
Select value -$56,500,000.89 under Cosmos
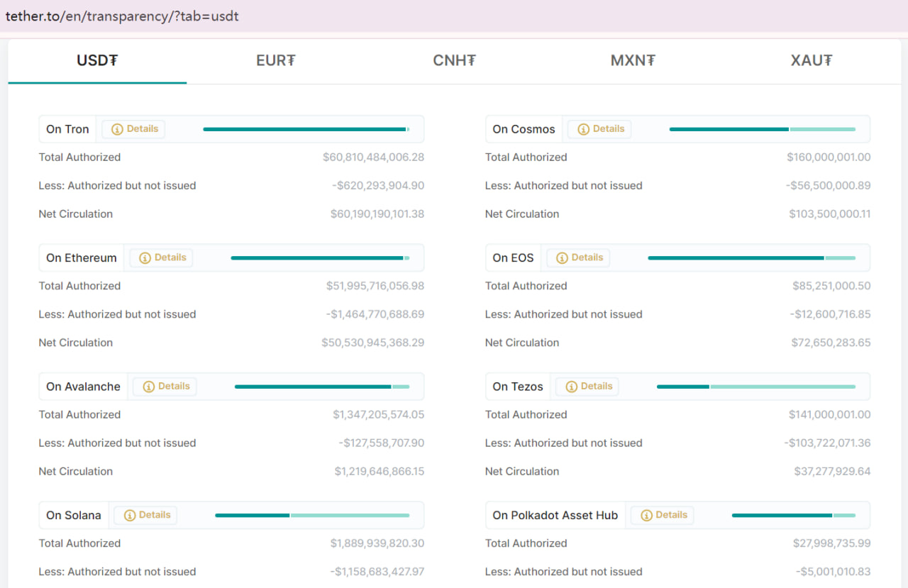tap(828, 186)
